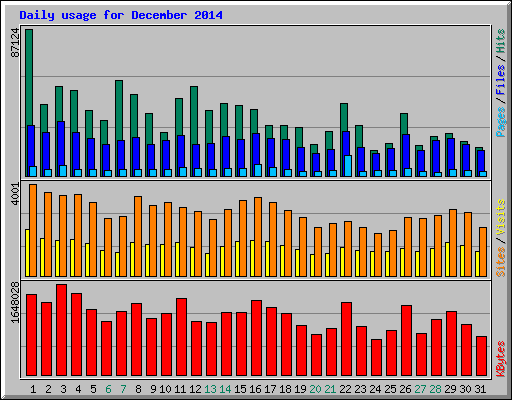512x400 pixels.
Task: Click day 1 on the x-axis
Action: click(x=33, y=389)
